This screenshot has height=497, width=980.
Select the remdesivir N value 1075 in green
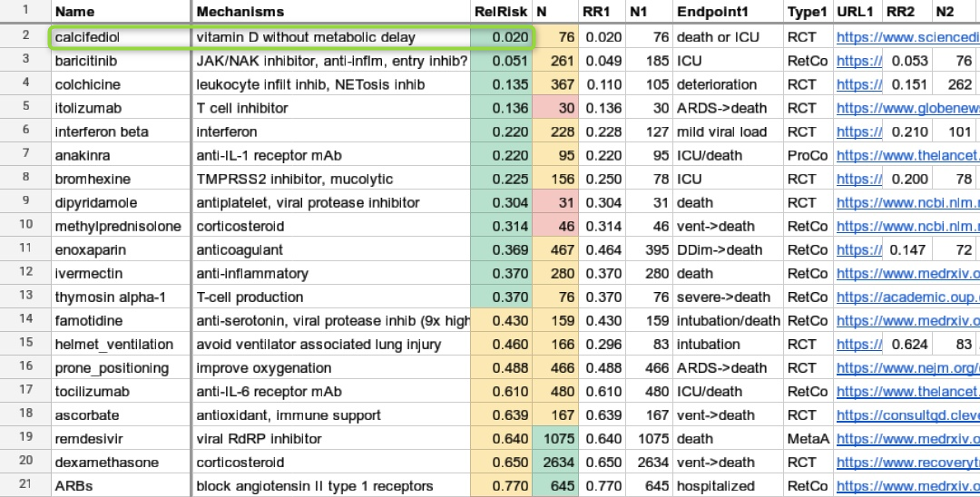555,438
